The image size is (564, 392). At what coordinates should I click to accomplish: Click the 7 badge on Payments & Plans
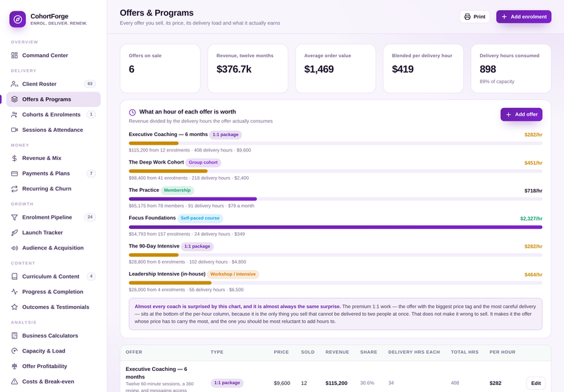pos(91,173)
